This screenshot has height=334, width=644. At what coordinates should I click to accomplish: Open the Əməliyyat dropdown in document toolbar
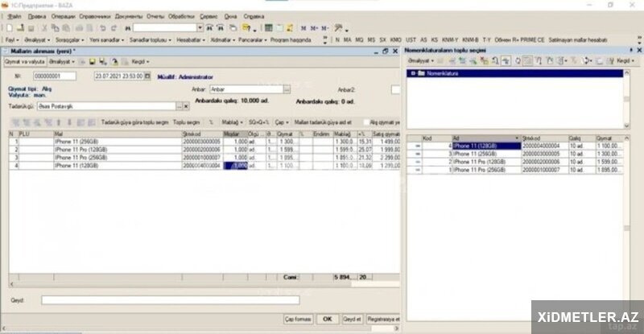coord(62,61)
